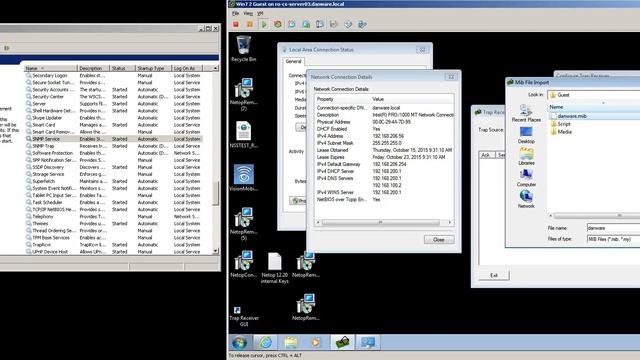Open Internet Explorer from the guest taskbar

pyautogui.click(x=266, y=342)
